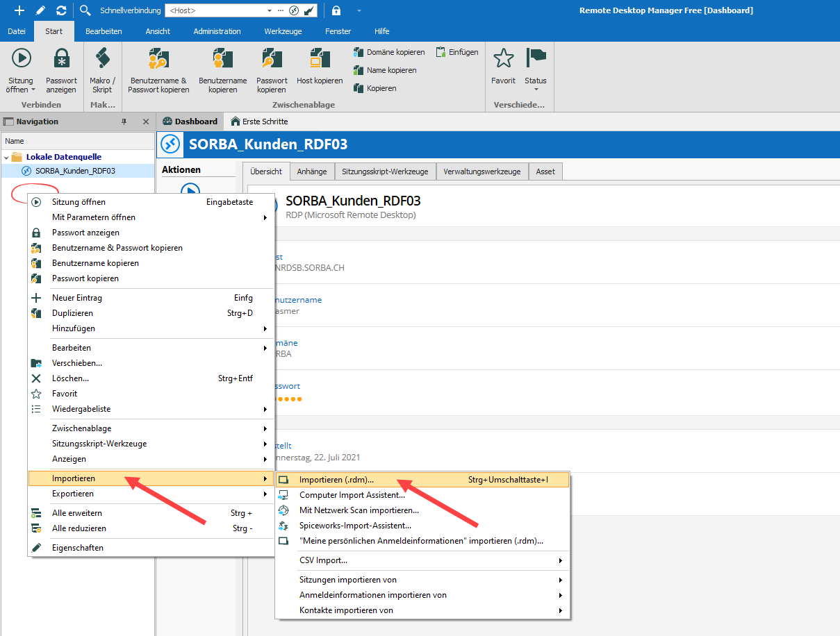Click Benutzername kopieren ribbon button

pyautogui.click(x=223, y=70)
